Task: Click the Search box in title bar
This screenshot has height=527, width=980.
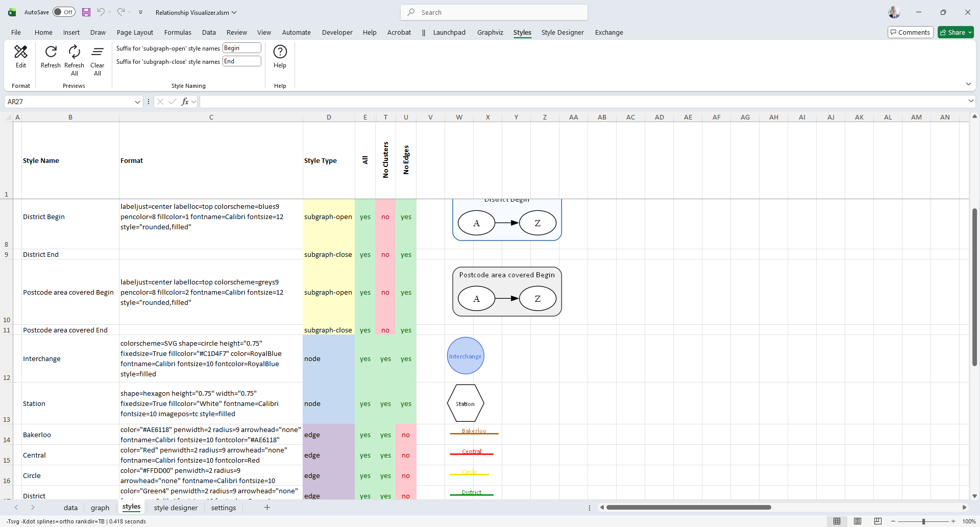Action: coord(494,12)
